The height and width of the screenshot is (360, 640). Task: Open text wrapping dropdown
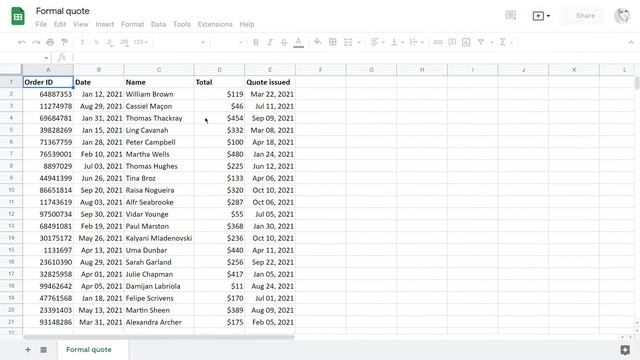click(416, 42)
